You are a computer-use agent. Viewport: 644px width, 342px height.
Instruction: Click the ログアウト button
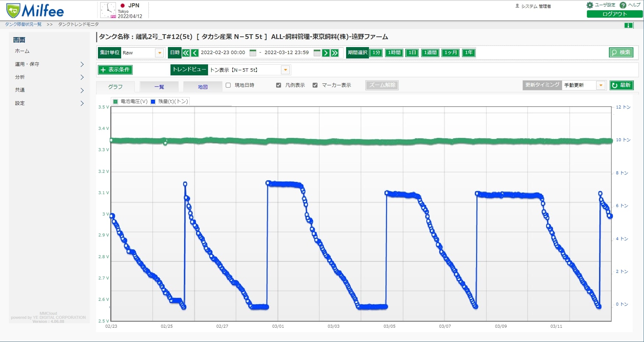pyautogui.click(x=615, y=14)
